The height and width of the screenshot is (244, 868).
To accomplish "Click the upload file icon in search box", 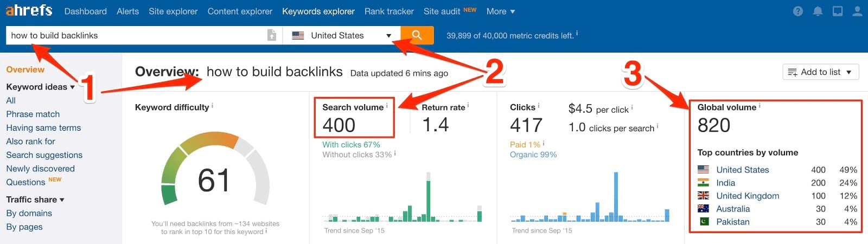I will tap(272, 35).
